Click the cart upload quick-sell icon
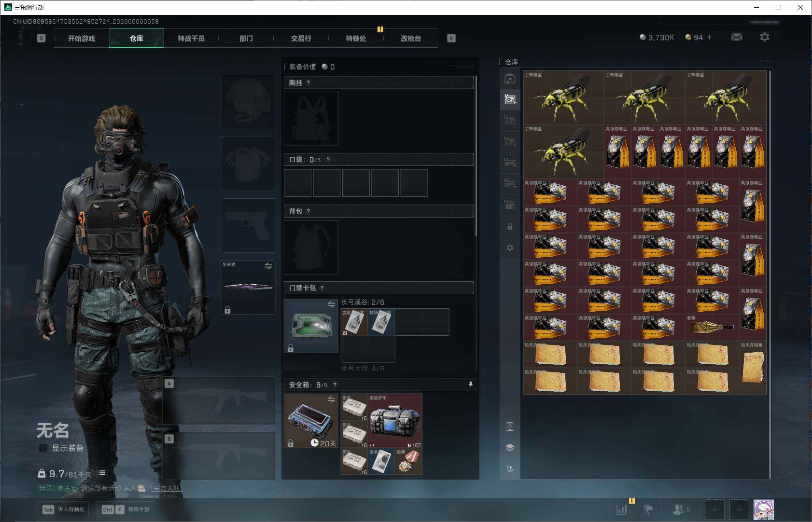 click(x=510, y=468)
